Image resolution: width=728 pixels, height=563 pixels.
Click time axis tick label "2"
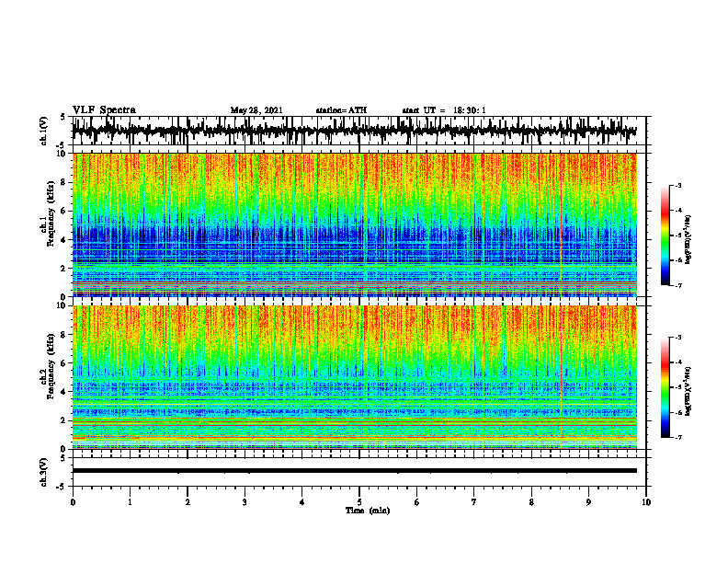188,502
